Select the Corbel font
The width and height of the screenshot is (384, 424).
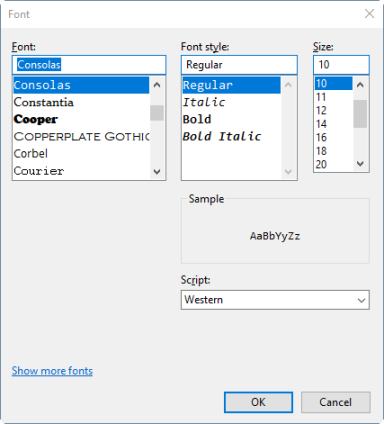click(x=81, y=154)
